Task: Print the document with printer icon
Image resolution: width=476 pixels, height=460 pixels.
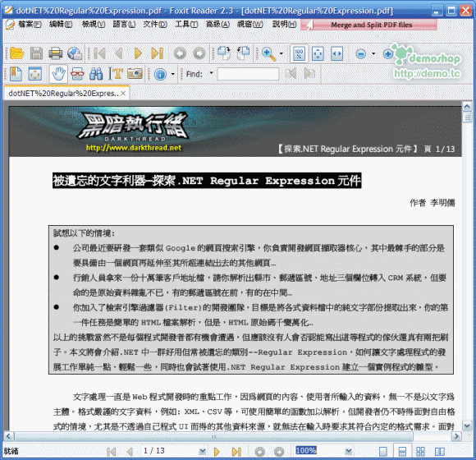Action: tap(55, 53)
